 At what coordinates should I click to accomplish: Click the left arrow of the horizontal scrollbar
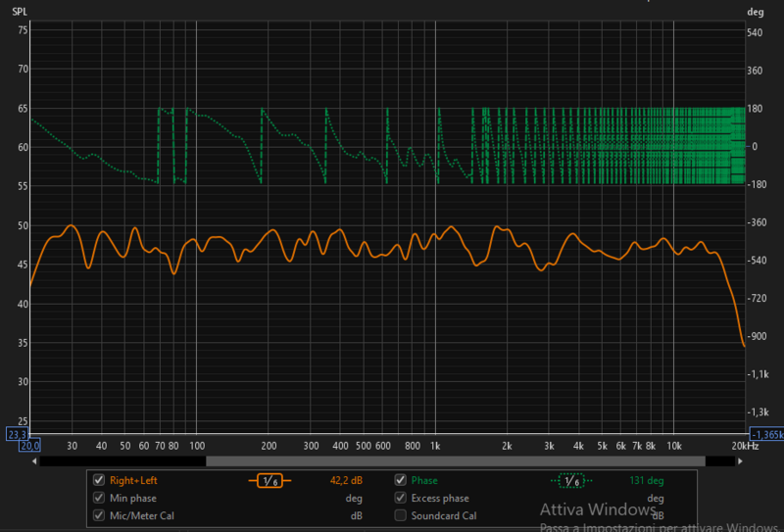click(x=36, y=460)
